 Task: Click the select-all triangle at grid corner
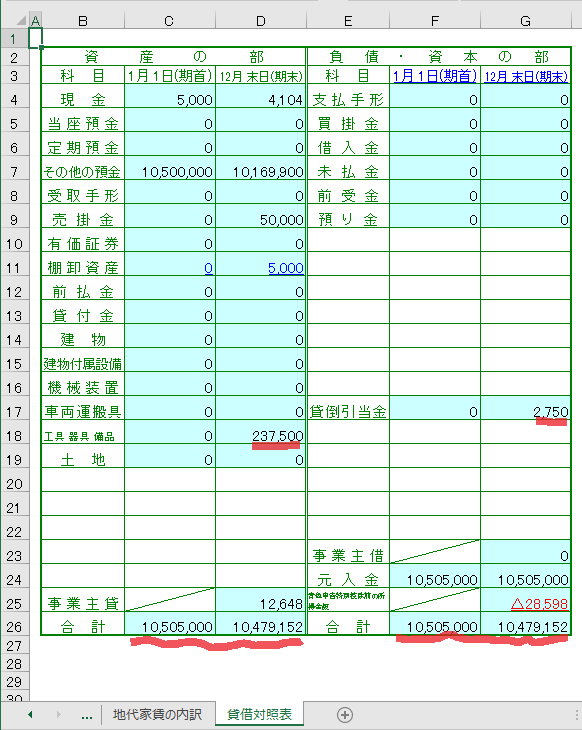[x=21, y=20]
